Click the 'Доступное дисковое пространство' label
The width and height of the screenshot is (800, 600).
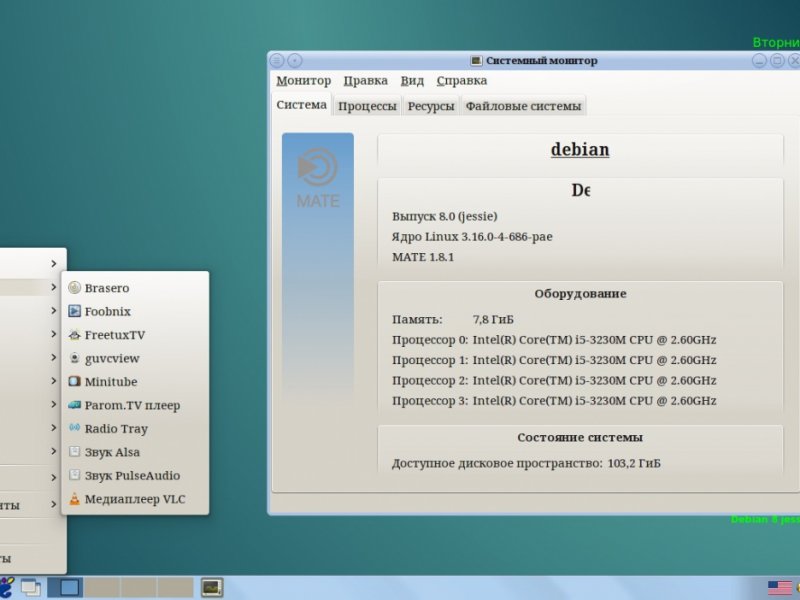(497, 463)
